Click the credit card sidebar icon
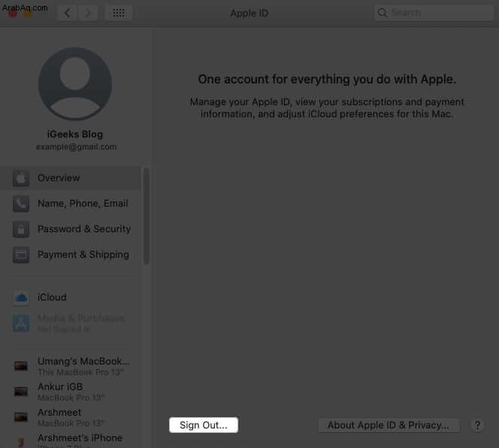This screenshot has height=448, width=499. [x=21, y=255]
